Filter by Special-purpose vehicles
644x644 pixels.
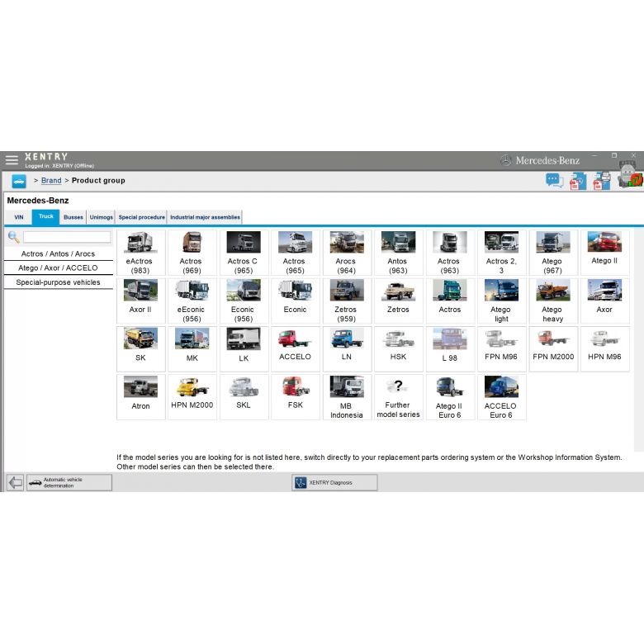click(59, 282)
